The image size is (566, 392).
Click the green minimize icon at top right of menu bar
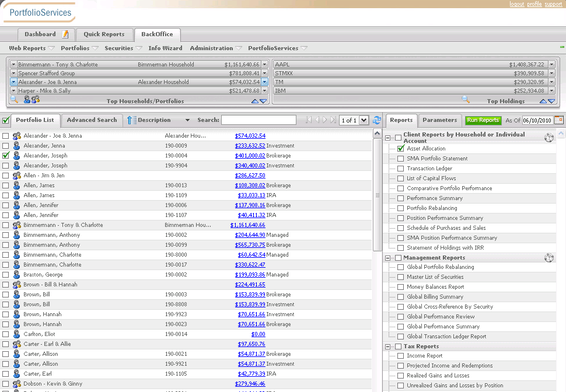click(562, 47)
